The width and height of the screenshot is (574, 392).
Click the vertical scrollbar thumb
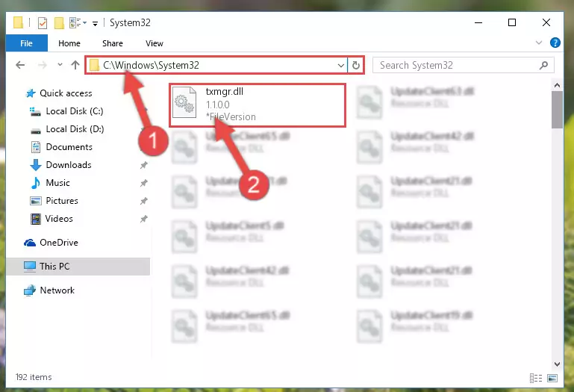[x=557, y=110]
